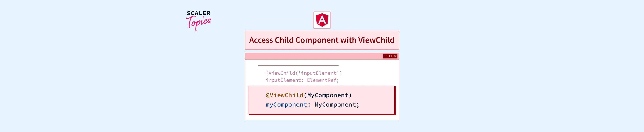Screen dimensions: 644x132
Task: Maximize the code window
Action: tap(390, 56)
